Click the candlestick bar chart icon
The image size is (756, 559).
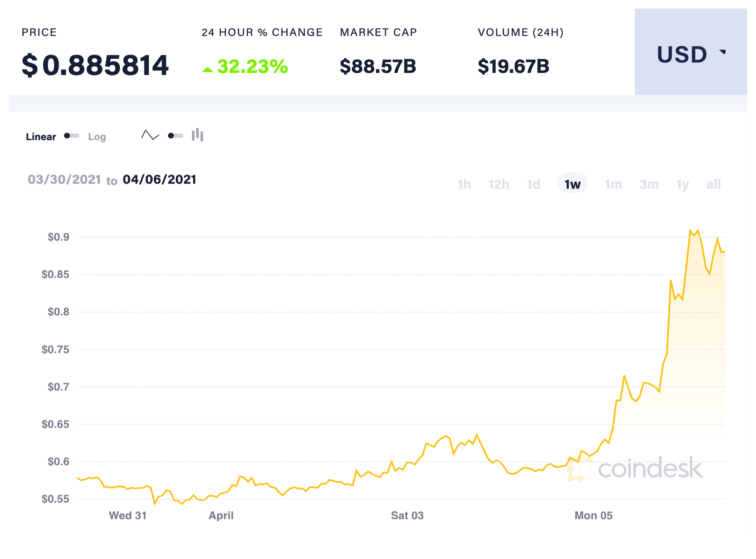pos(198,135)
